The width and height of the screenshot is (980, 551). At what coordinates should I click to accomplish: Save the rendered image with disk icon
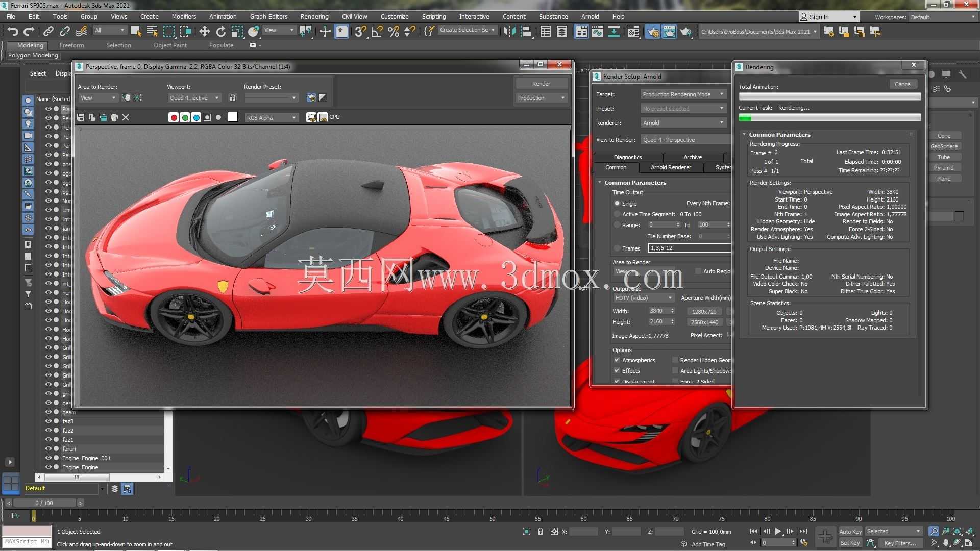tap(81, 117)
